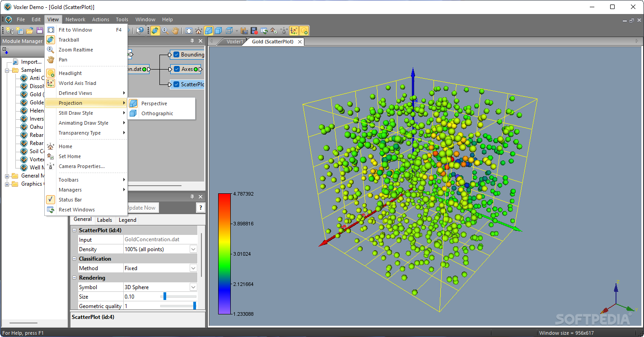Click the Trackball icon in View menu
Screen dimensions: 644x337
(x=51, y=40)
